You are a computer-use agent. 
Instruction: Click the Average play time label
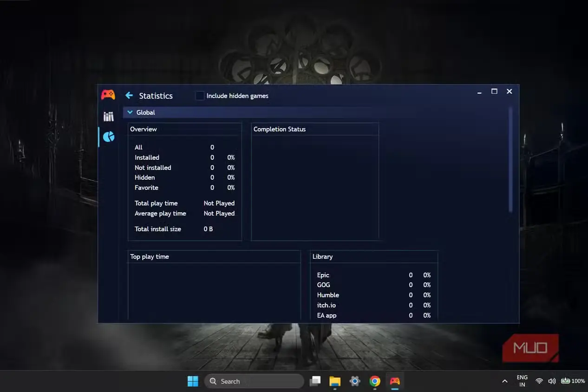pyautogui.click(x=160, y=214)
